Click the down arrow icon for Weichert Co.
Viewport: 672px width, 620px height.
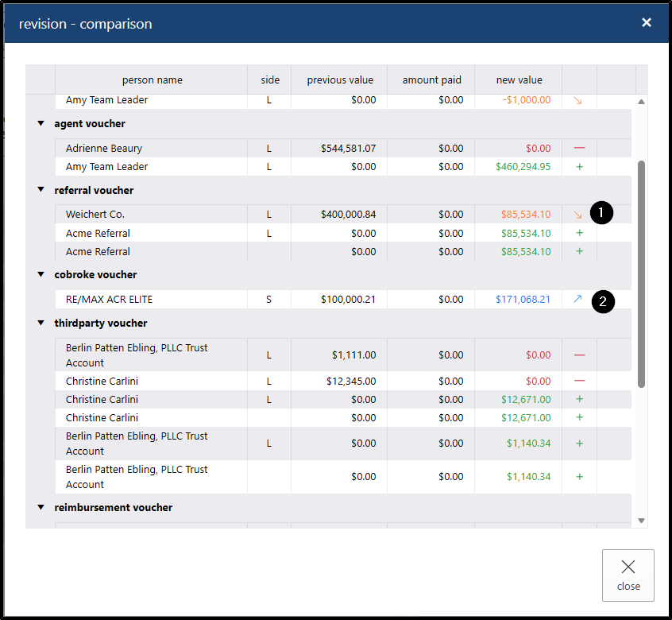point(578,215)
